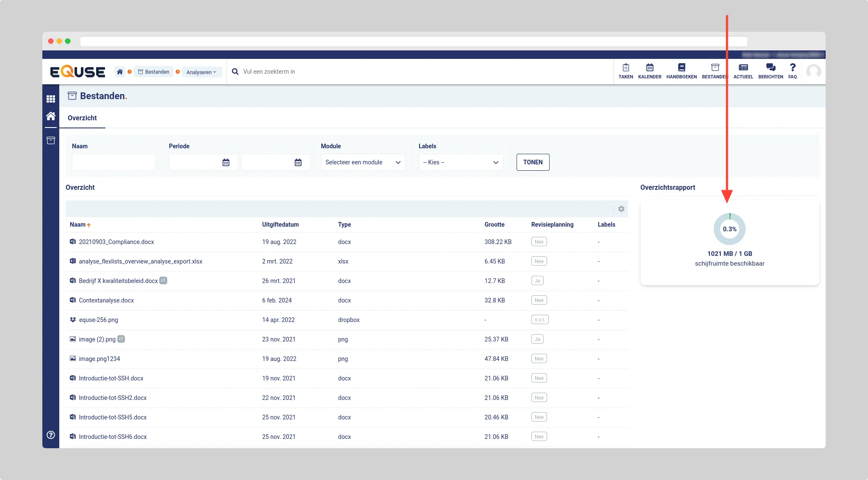Click the TONEN button

(533, 162)
